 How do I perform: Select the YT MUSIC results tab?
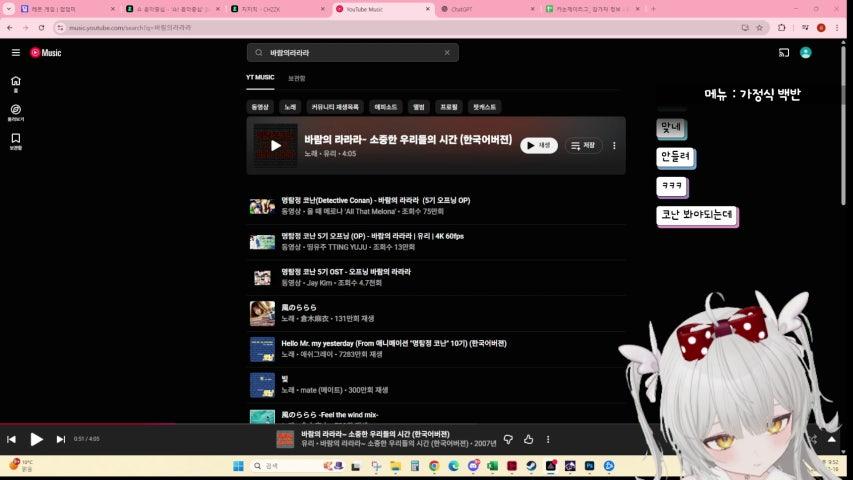[260, 78]
